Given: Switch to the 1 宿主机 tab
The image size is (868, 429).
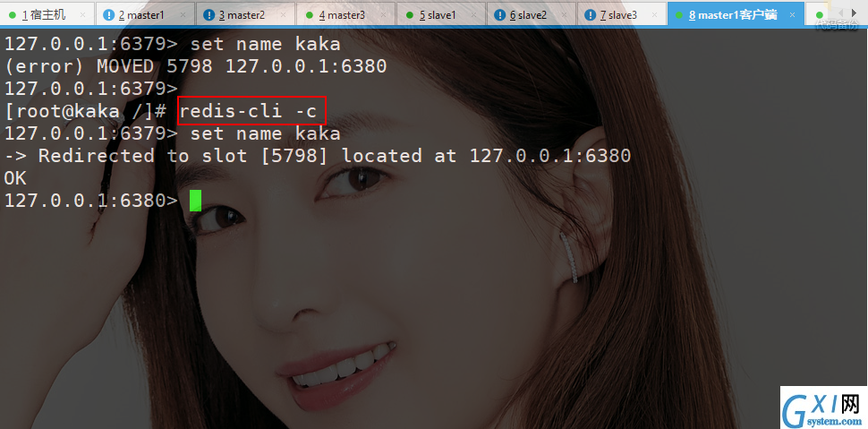Looking at the screenshot, I should pyautogui.click(x=47, y=14).
